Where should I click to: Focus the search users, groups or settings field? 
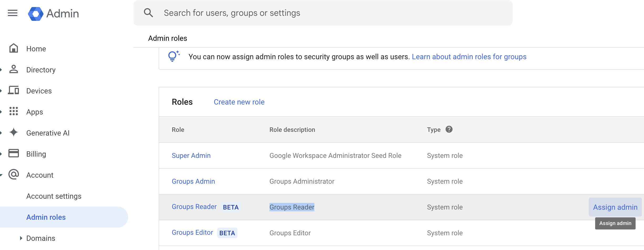(x=323, y=13)
